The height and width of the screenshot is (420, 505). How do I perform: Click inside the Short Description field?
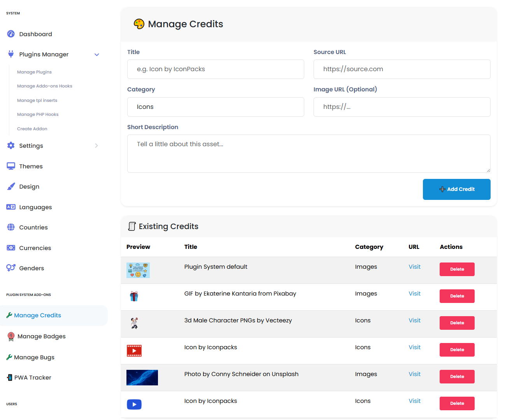309,153
